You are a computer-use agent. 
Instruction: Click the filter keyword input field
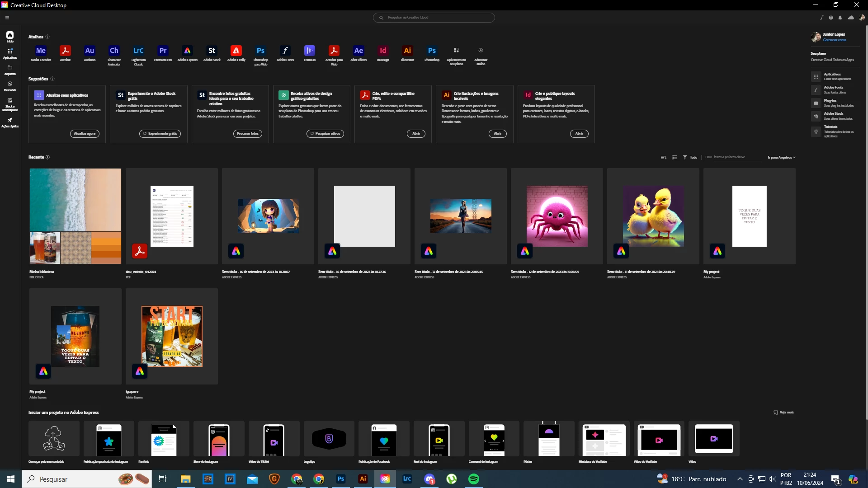coord(736,157)
